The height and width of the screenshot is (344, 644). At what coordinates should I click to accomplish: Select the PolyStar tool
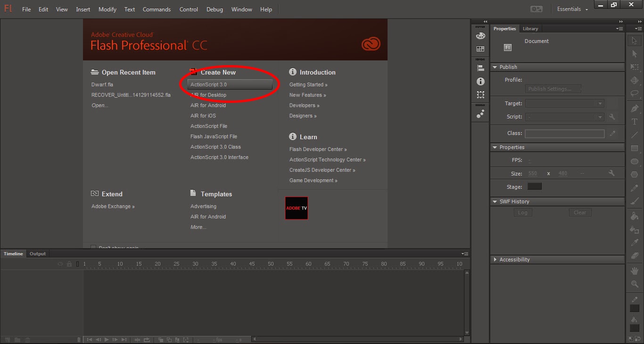(635, 175)
